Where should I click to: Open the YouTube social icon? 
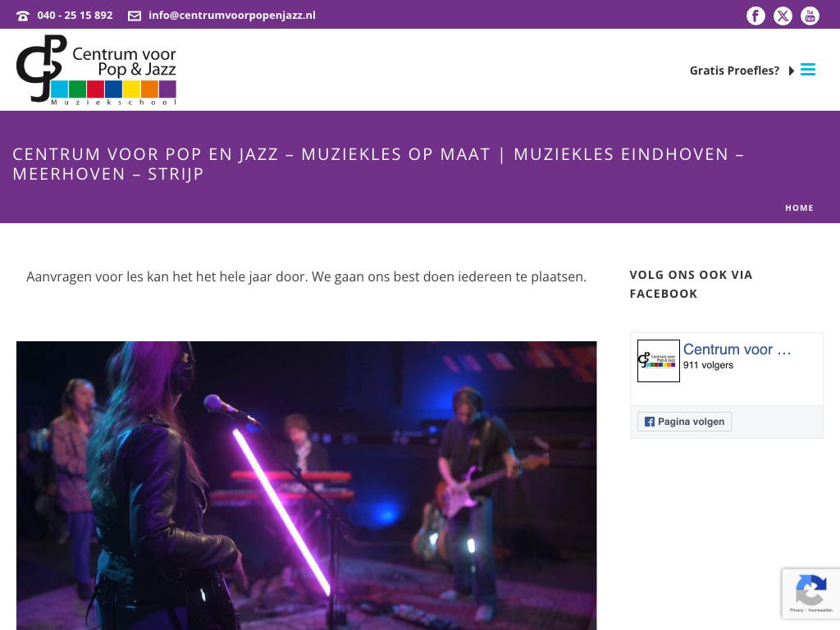pyautogui.click(x=810, y=16)
